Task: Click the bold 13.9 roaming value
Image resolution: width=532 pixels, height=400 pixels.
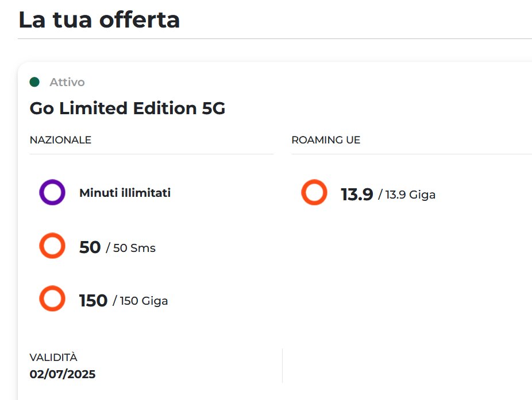Action: coord(357,195)
